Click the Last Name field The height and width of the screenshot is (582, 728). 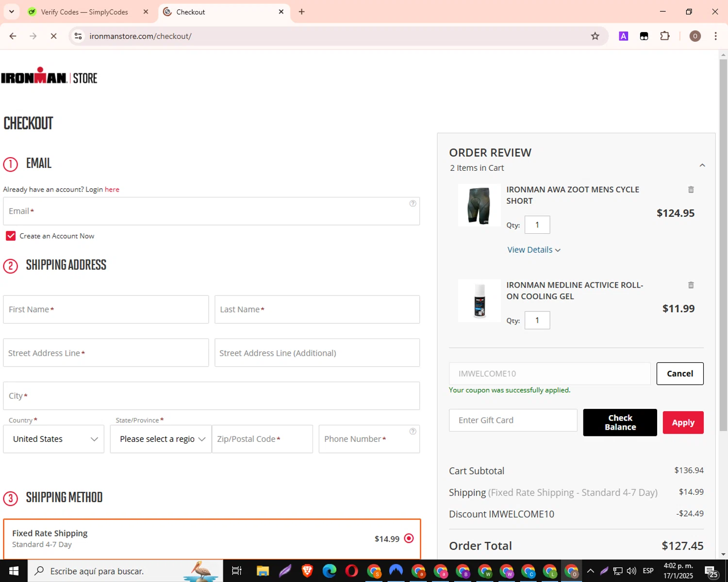[x=317, y=309]
